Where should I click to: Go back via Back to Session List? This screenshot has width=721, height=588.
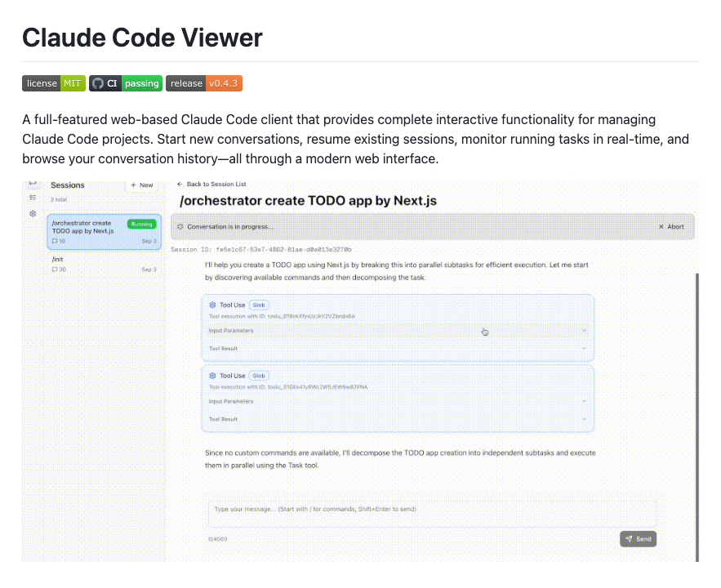(211, 184)
